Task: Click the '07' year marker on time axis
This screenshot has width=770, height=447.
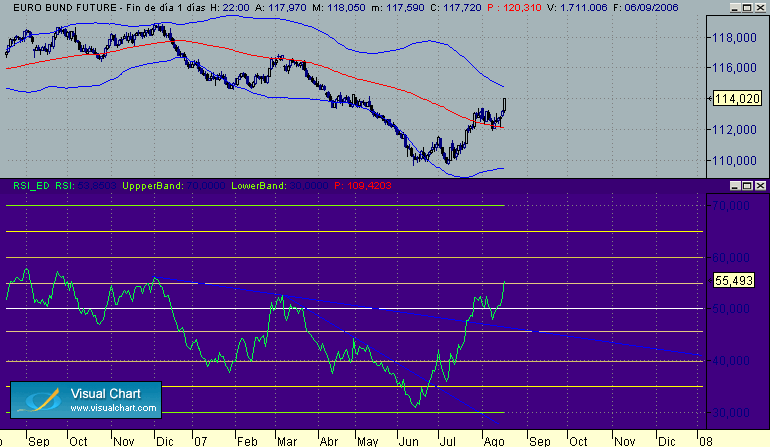Action: (x=200, y=441)
